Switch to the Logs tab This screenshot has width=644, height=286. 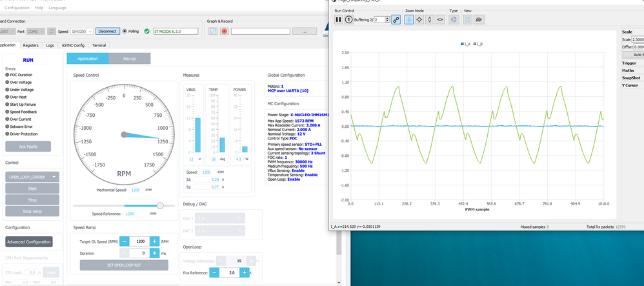(x=50, y=46)
